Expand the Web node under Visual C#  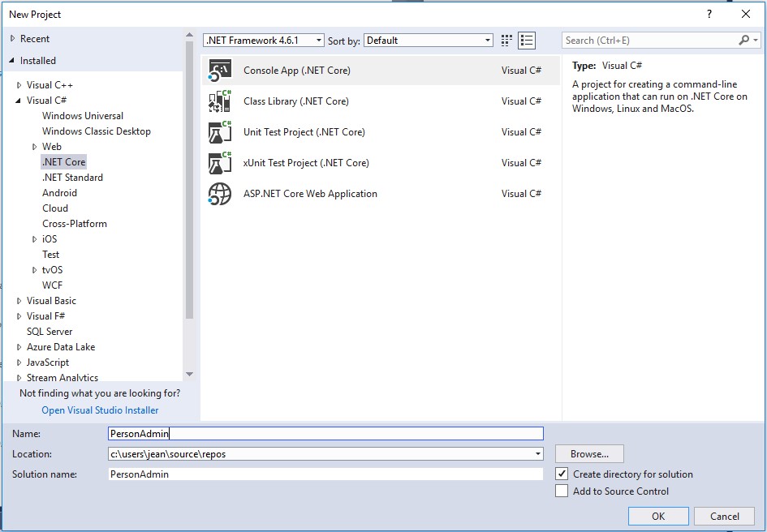click(x=34, y=147)
